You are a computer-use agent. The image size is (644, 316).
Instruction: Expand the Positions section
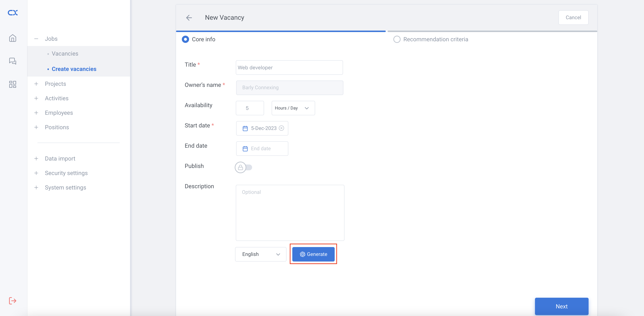[36, 127]
